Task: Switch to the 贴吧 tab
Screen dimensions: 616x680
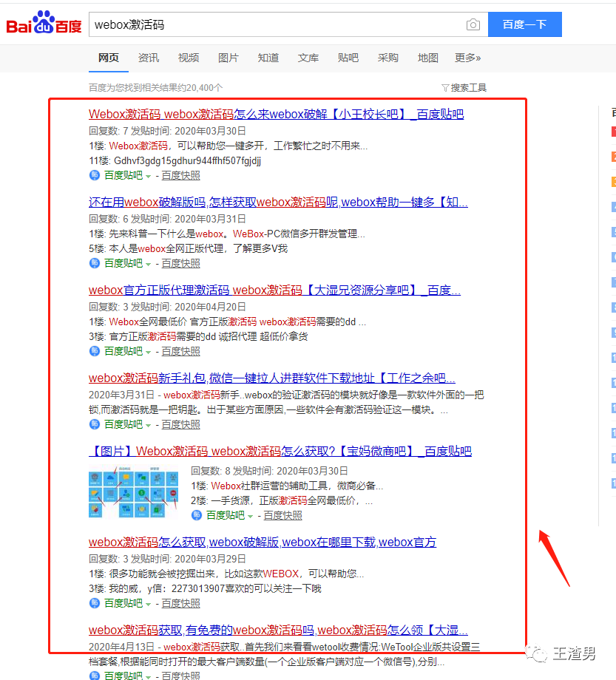Action: [x=348, y=58]
